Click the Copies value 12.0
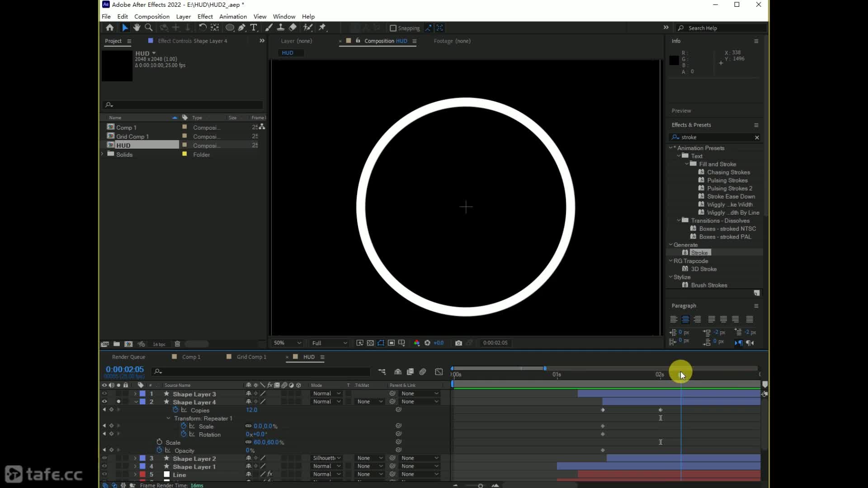868x488 pixels. [x=252, y=410]
